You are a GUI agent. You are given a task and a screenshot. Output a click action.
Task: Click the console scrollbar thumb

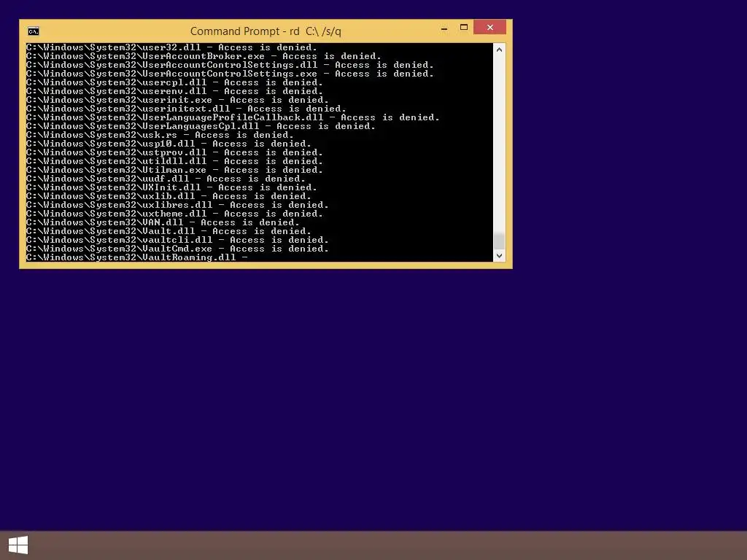[499, 241]
